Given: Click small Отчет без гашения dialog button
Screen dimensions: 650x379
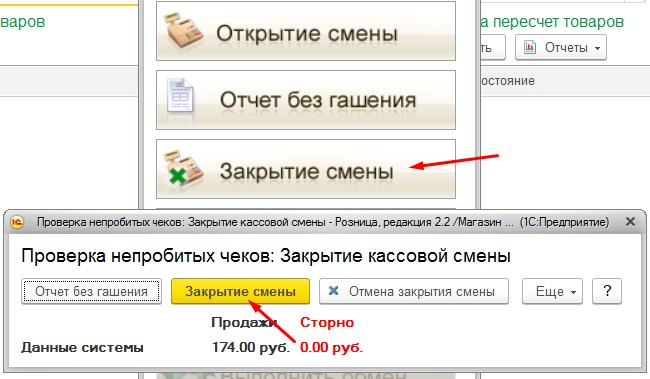Looking at the screenshot, I should [x=92, y=291].
